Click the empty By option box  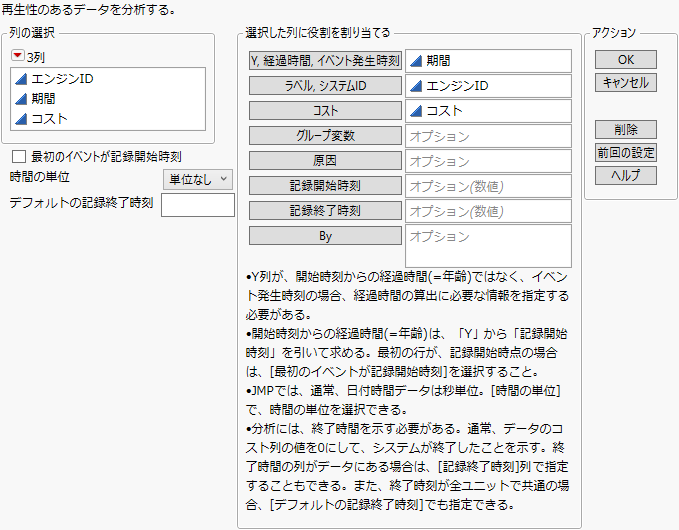(488, 246)
